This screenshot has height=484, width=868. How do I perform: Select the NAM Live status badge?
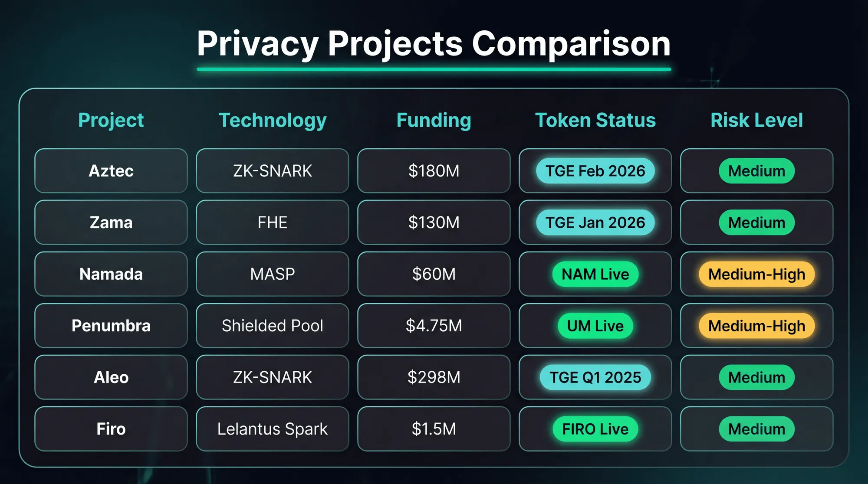pyautogui.click(x=595, y=274)
